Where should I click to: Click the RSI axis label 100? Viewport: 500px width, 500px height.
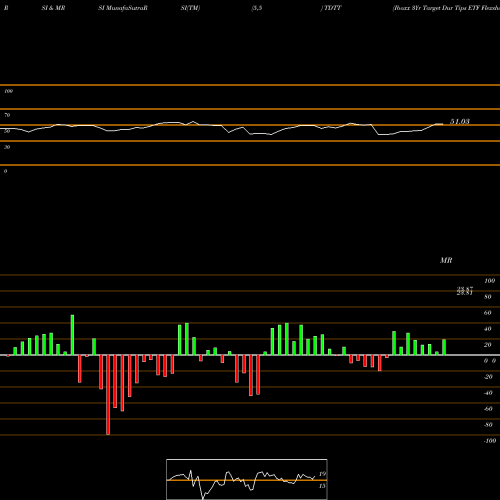tap(9, 91)
